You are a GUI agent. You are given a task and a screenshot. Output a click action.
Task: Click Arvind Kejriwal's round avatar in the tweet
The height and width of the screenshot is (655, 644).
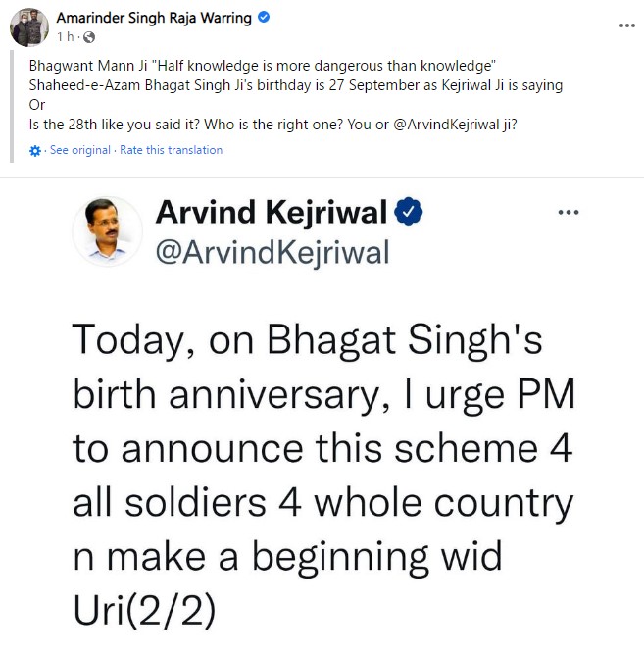[x=107, y=231]
